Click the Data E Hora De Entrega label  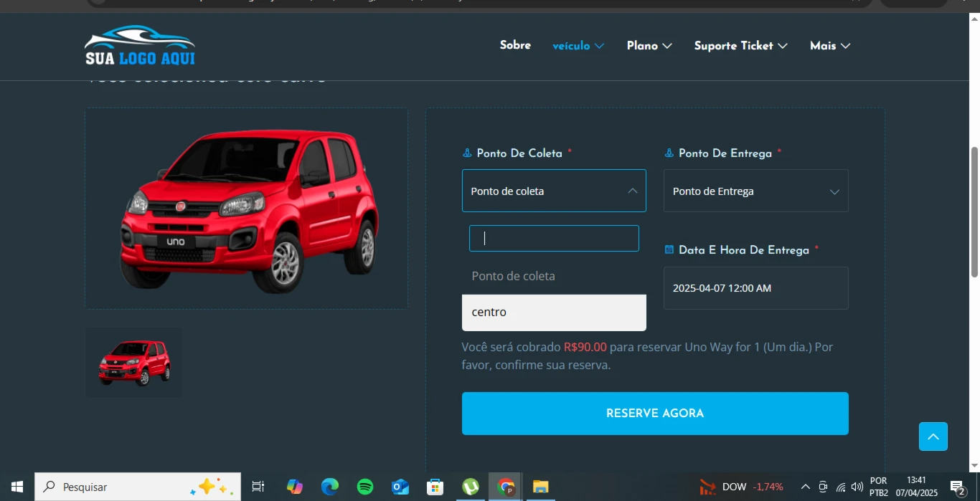click(744, 249)
